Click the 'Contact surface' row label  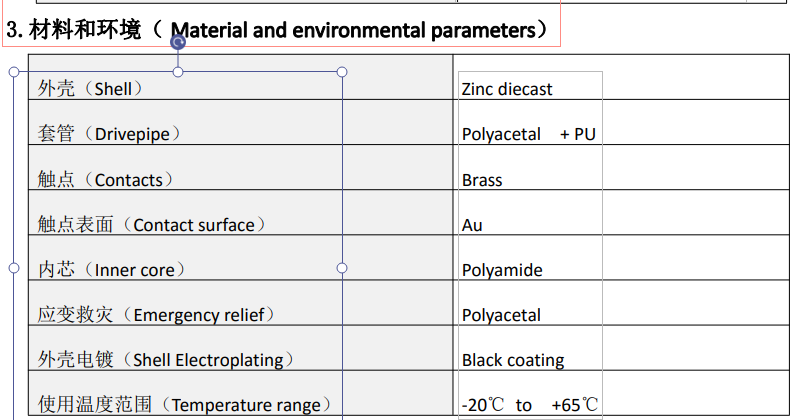[x=152, y=225]
